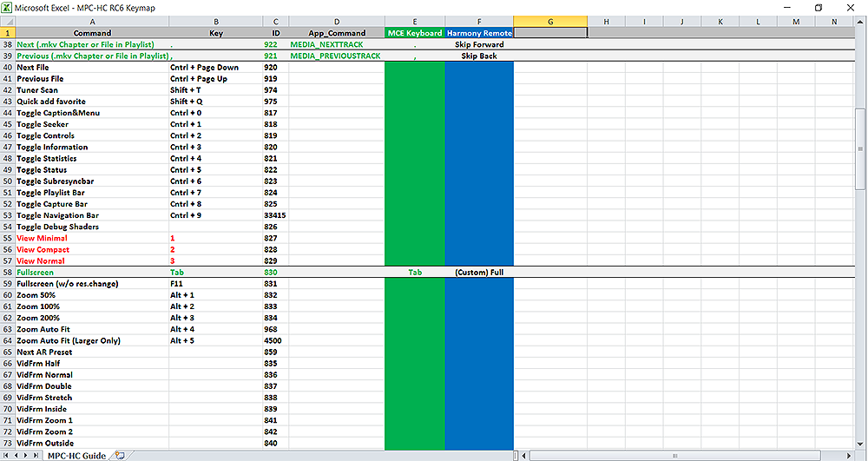Click the Command header cell

click(92, 33)
